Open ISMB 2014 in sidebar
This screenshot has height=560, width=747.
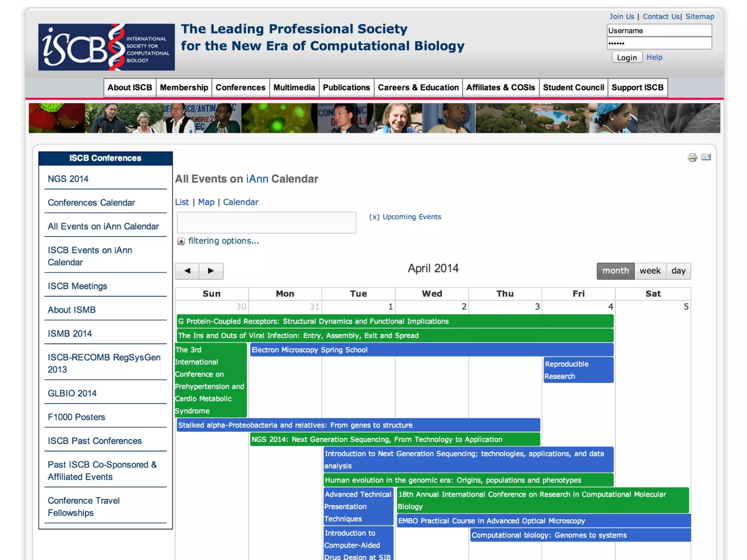tap(70, 334)
